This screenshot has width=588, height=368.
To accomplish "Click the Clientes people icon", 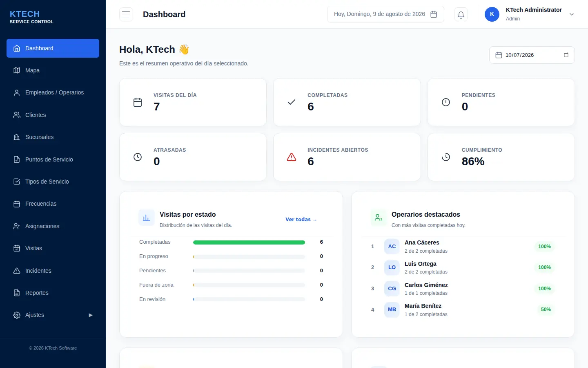I will (17, 115).
